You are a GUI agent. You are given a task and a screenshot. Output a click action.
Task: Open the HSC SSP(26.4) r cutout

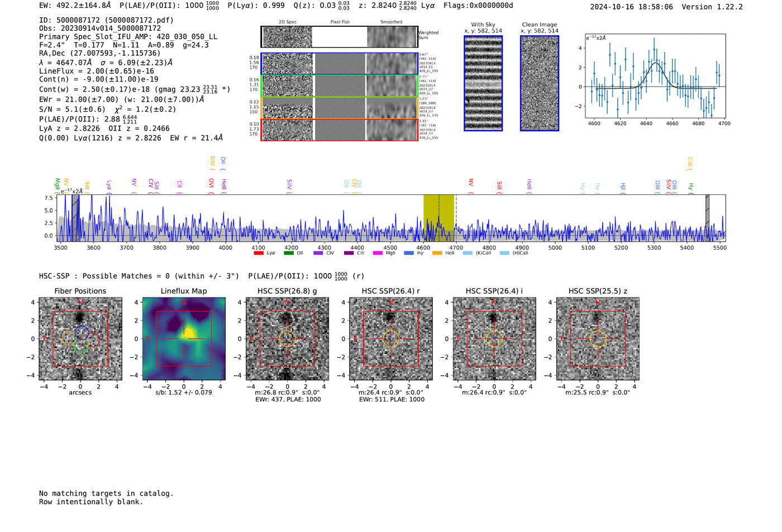(391, 339)
